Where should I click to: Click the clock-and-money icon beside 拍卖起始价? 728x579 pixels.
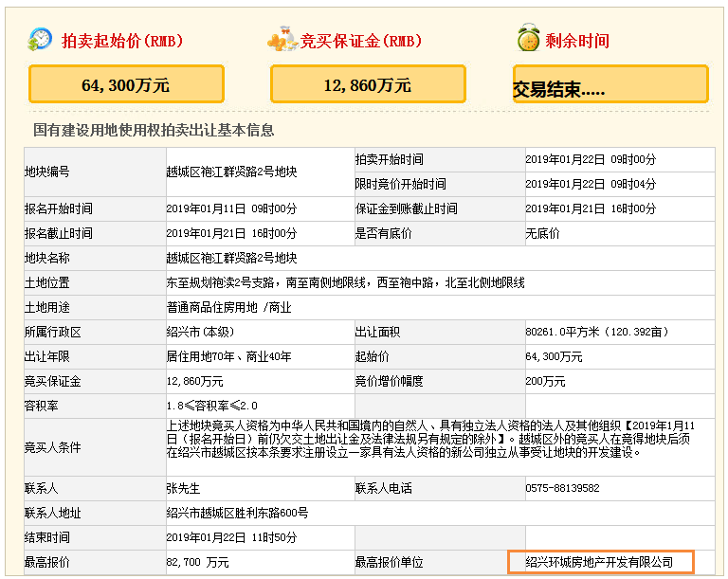(40, 40)
